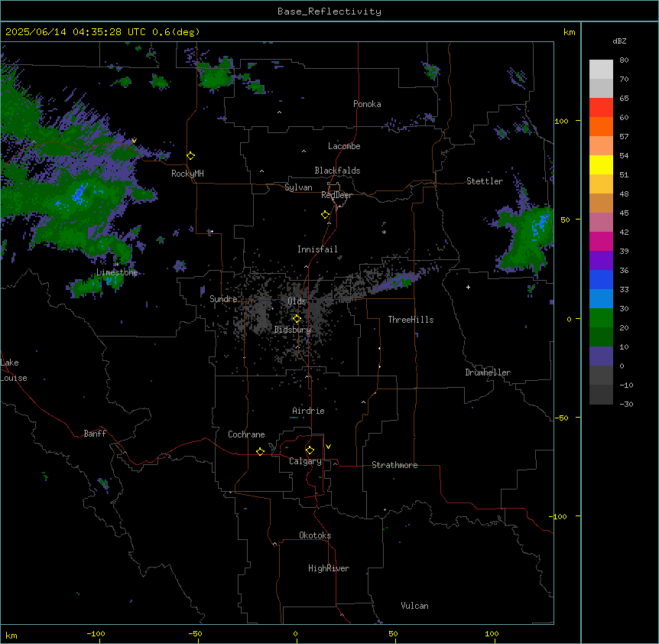Click the Strathmore city label
The image size is (659, 644).
[x=394, y=465]
